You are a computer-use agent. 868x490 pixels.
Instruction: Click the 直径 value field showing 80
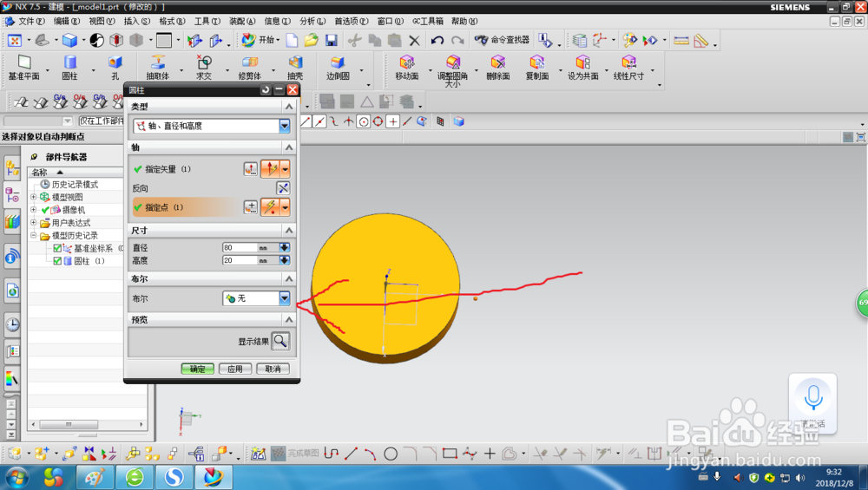point(240,247)
